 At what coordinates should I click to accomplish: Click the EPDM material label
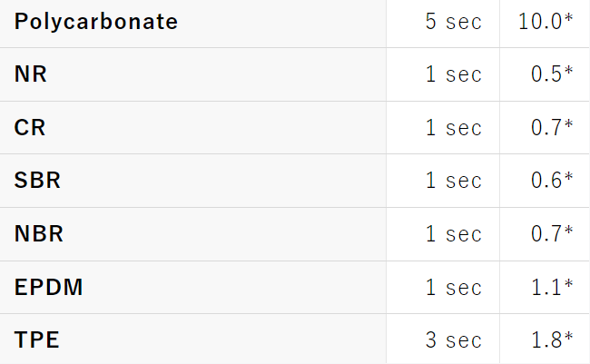tap(48, 287)
